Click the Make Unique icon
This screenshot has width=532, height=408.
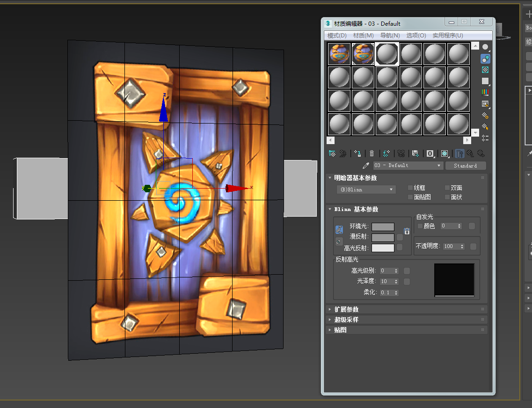401,153
